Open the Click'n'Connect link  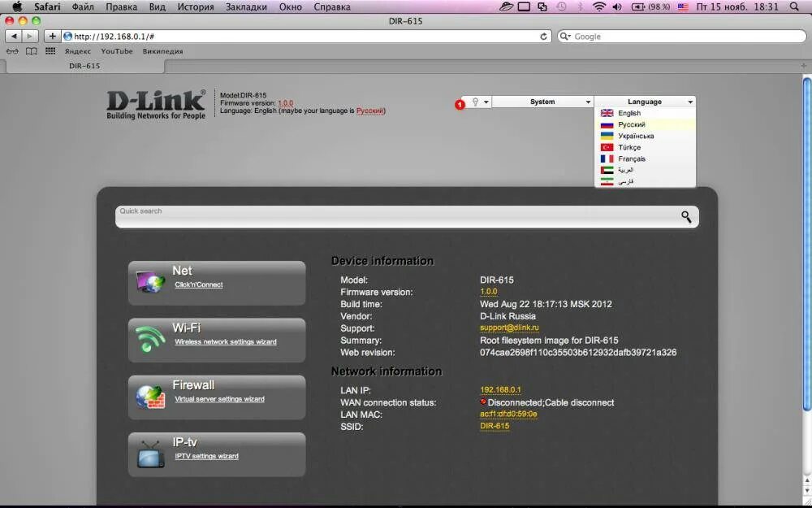click(199, 284)
